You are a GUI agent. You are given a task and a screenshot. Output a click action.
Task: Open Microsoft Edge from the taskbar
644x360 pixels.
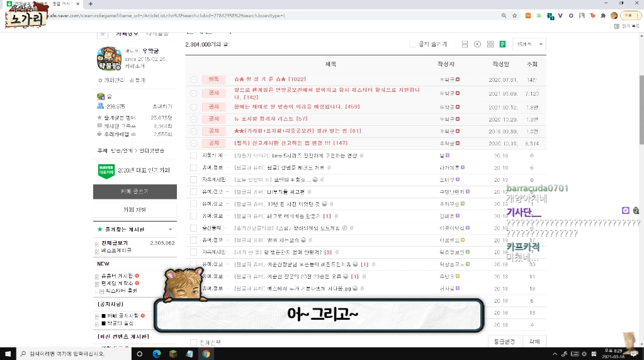[157, 354]
